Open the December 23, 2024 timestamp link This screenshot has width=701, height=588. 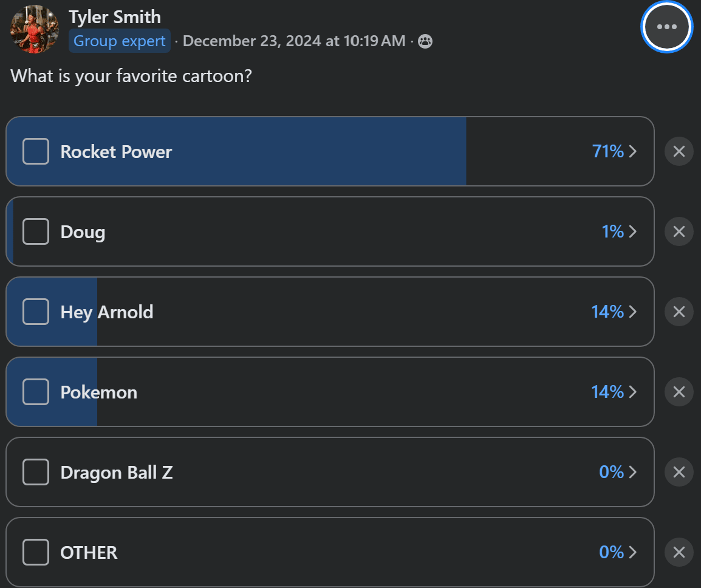pyautogui.click(x=294, y=41)
